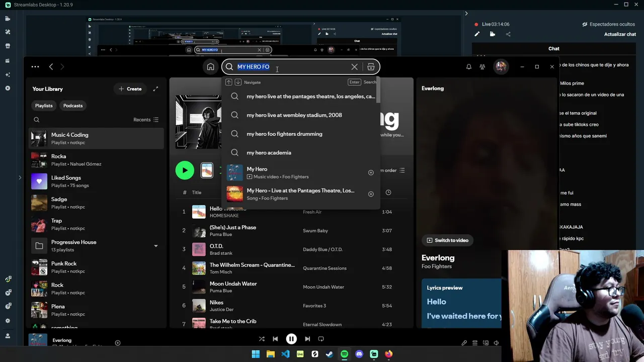Open My Hero music video result

pos(301,172)
